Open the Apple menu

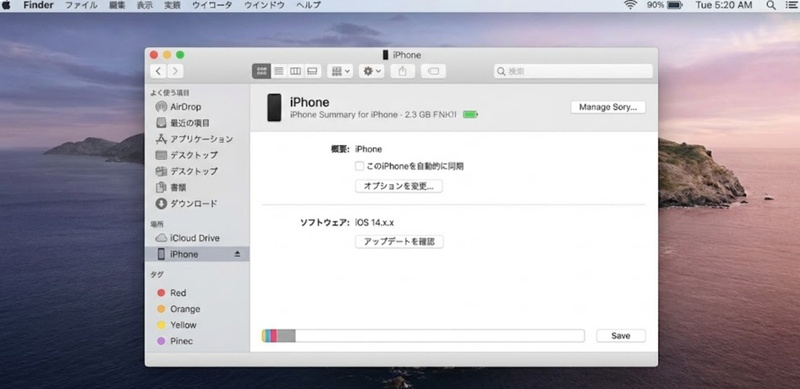pos(7,5)
